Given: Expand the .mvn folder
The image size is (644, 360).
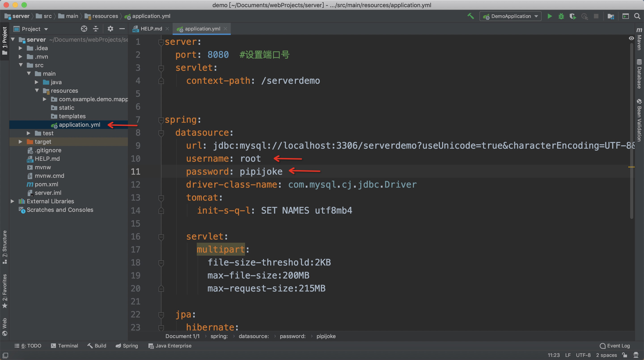Looking at the screenshot, I should pyautogui.click(x=21, y=57).
